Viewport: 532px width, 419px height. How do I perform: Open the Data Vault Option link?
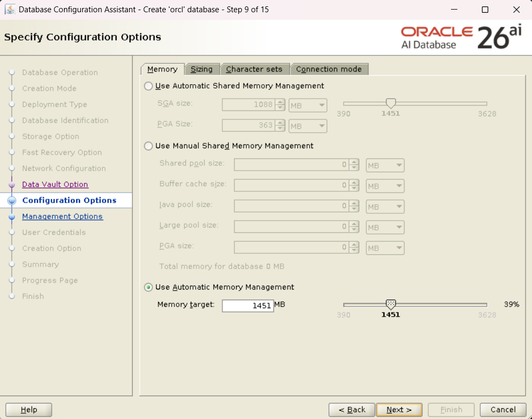point(55,184)
